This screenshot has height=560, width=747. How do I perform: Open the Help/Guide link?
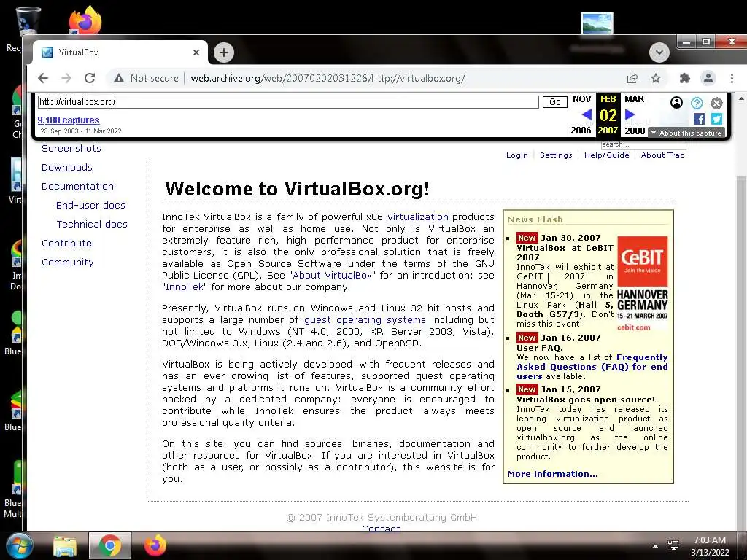click(606, 155)
